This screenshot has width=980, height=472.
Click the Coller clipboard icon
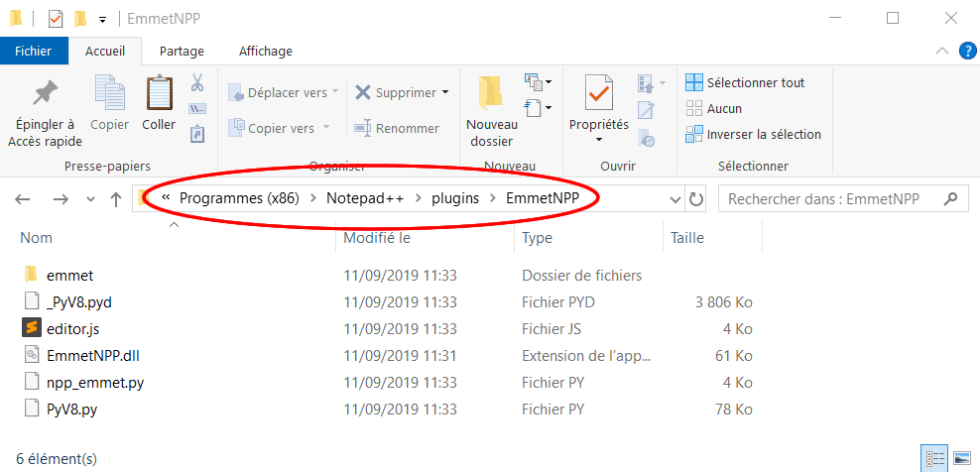159,92
